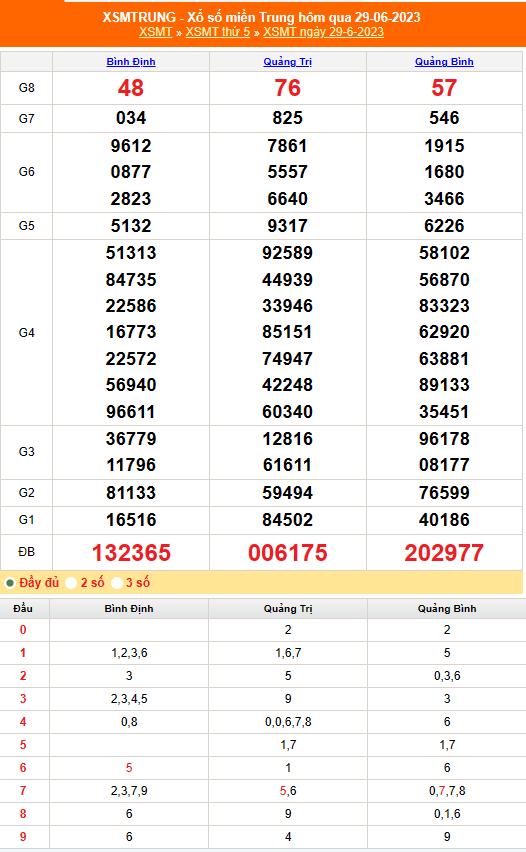The height and width of the screenshot is (852, 526).
Task: Click G4 number 51313
Action: click(x=131, y=253)
